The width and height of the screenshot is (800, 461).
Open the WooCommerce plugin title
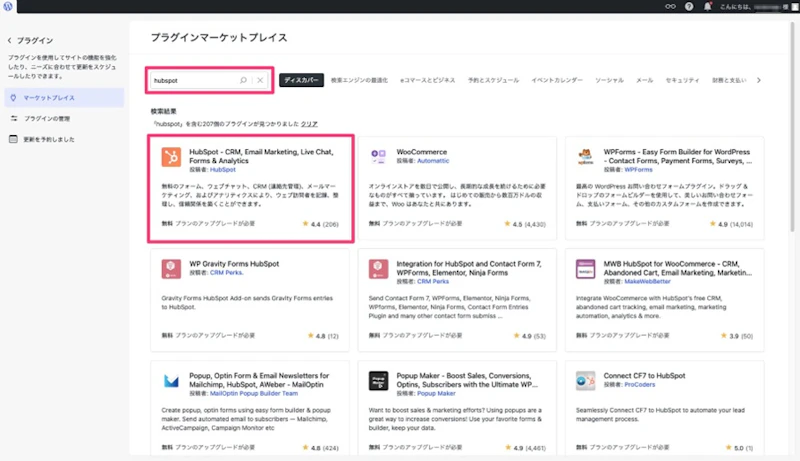click(421, 152)
